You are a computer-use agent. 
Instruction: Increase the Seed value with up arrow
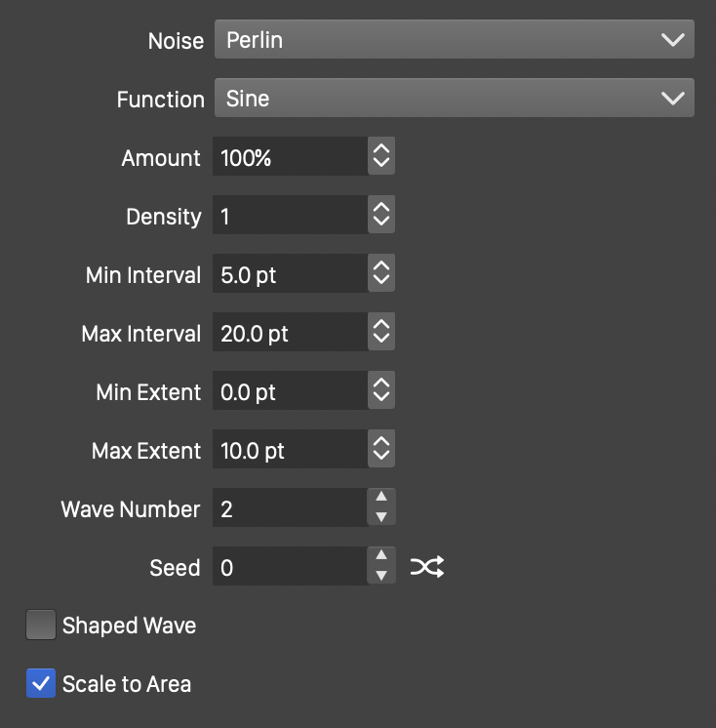click(381, 557)
